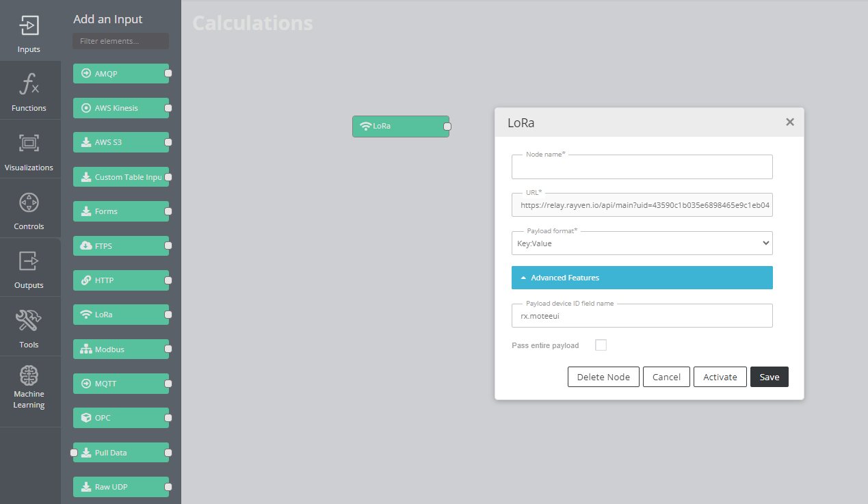The image size is (868, 504).
Task: Select the MQTT input node
Action: pos(121,384)
